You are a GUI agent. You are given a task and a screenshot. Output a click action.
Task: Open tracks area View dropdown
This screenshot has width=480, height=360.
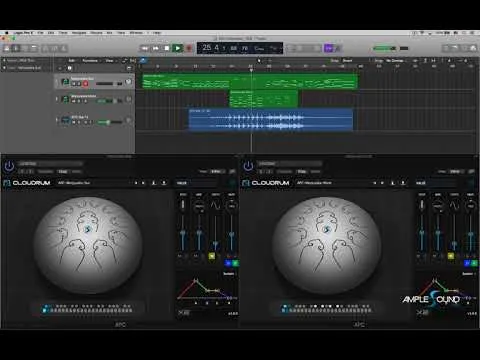(110, 61)
